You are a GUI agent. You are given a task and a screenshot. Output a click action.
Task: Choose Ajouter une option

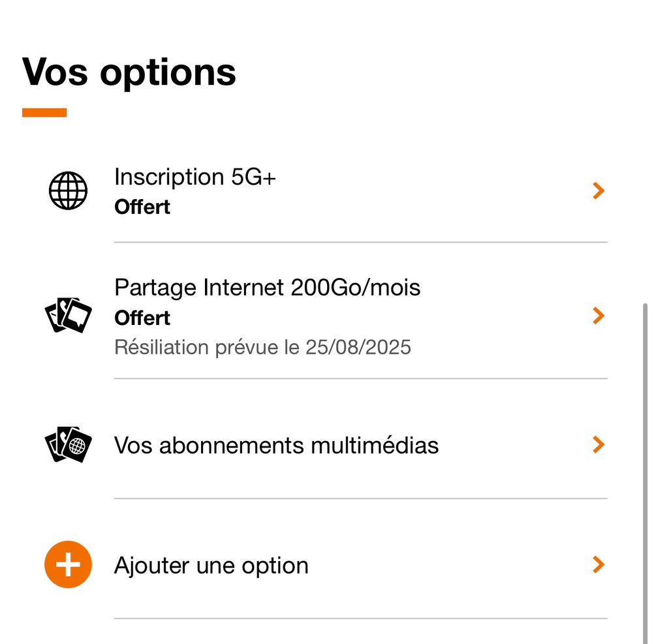(x=211, y=565)
